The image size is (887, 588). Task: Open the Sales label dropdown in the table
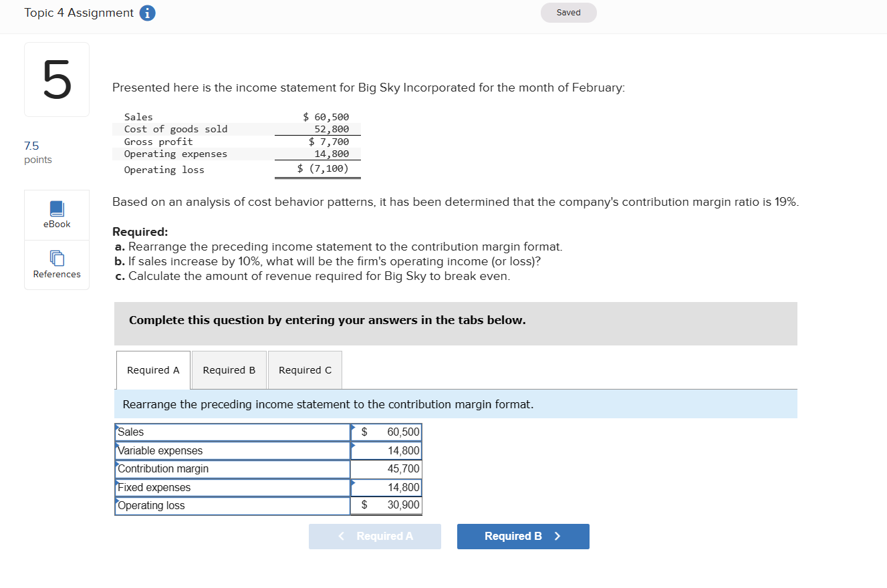pos(231,432)
